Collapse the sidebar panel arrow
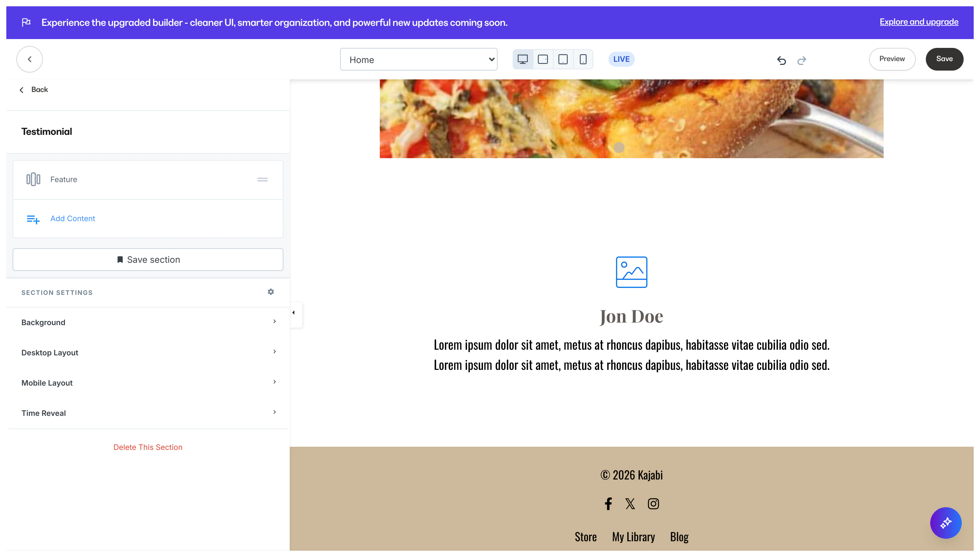The image size is (980, 557). pos(294,313)
